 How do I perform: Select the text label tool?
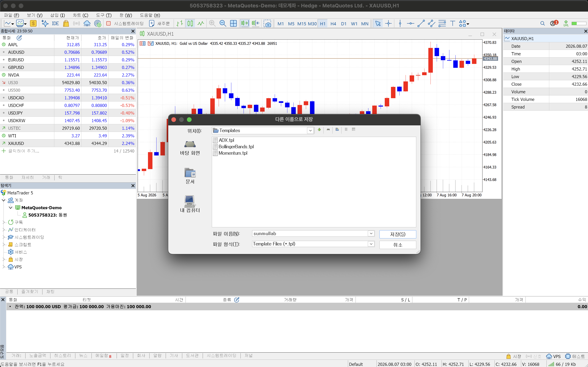452,24
